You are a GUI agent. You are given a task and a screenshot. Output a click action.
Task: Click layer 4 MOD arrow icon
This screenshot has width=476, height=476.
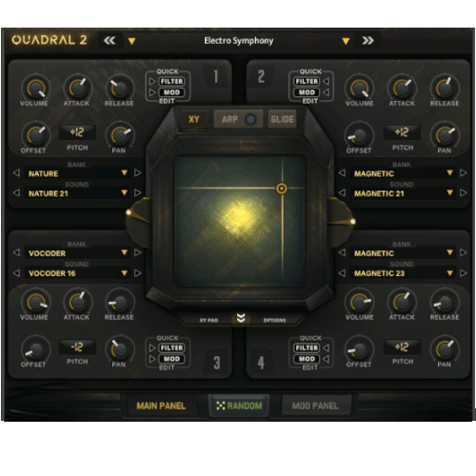click(326, 359)
